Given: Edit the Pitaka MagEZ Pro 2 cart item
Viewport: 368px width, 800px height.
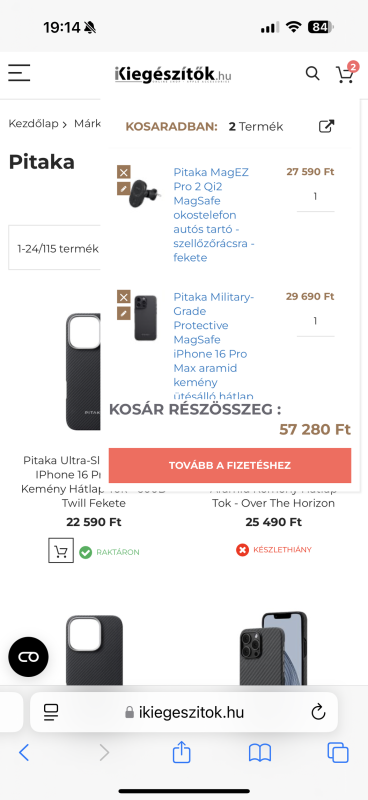Looking at the screenshot, I should click(124, 188).
